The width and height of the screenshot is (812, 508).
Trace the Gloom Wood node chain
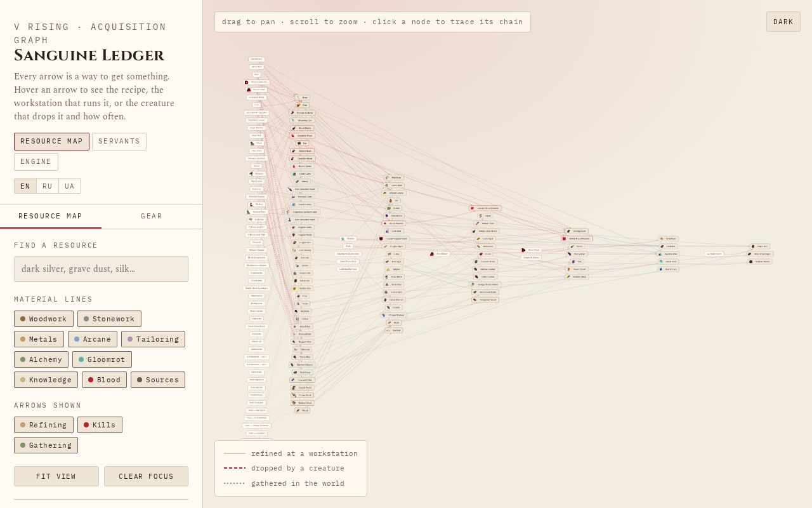(303, 395)
